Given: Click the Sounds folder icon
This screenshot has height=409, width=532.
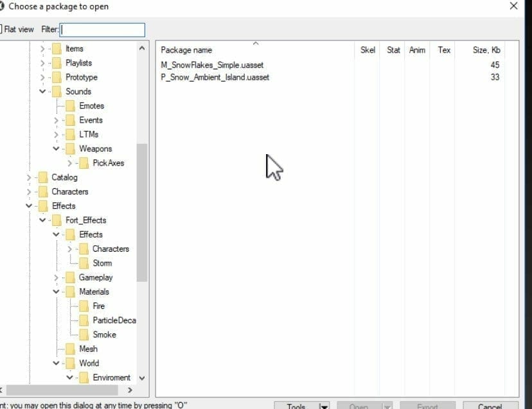Looking at the screenshot, I should 57,91.
